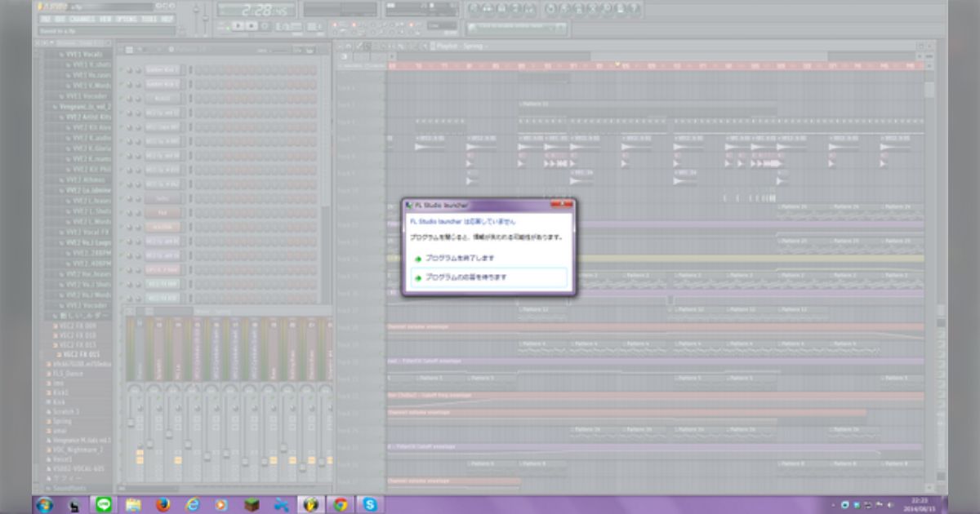Expand the Vengeance_li_vol_2 browser folder
Screen dimensions: 980x514
click(87, 107)
